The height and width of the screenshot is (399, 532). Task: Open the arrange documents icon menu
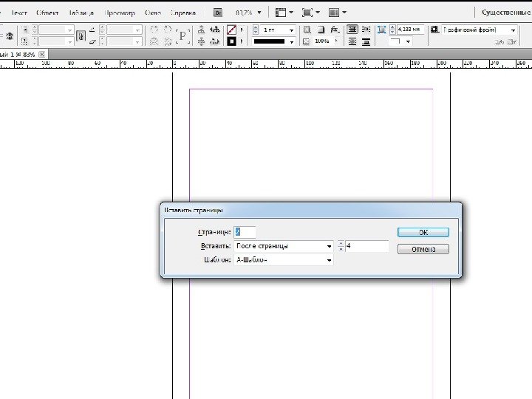337,13
